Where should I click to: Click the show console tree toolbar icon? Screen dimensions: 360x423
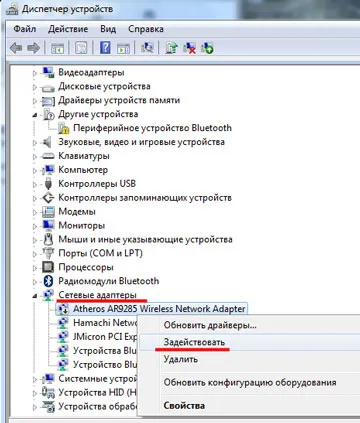pyautogui.click(x=57, y=48)
